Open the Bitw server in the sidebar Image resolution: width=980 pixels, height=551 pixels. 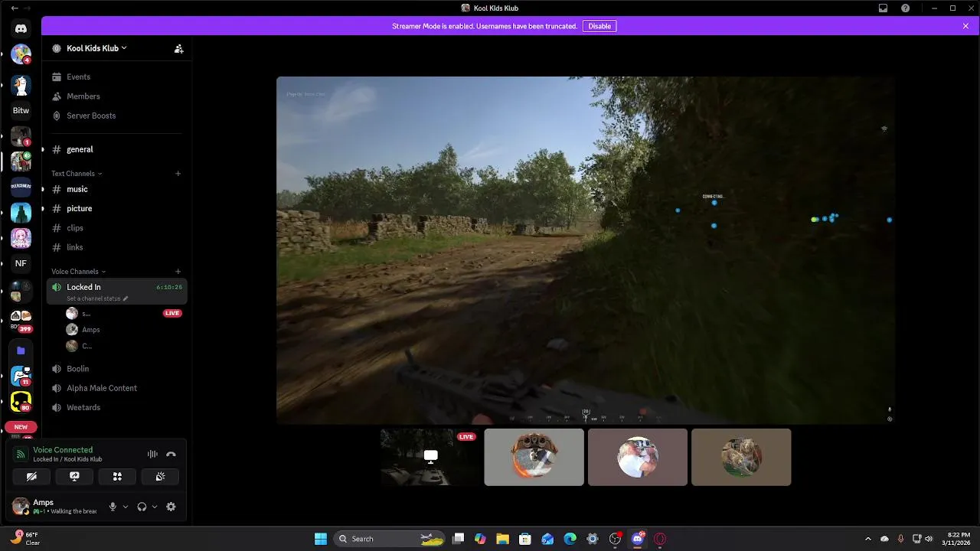pyautogui.click(x=21, y=110)
